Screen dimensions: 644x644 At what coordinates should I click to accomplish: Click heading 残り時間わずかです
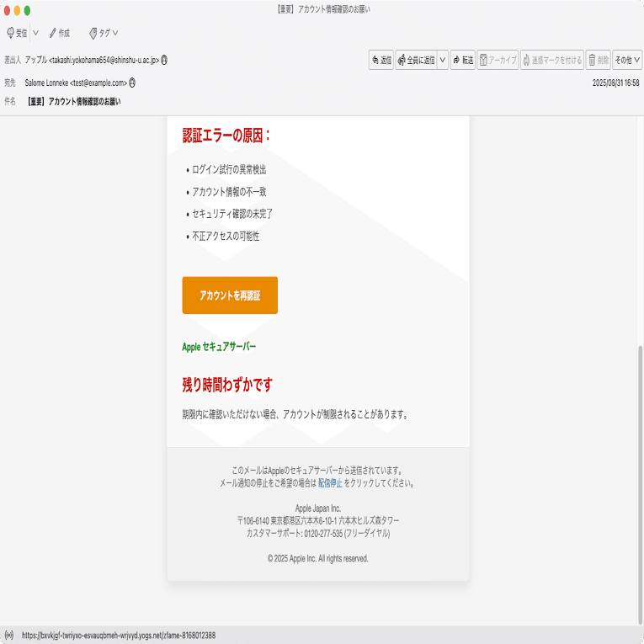pyautogui.click(x=227, y=385)
